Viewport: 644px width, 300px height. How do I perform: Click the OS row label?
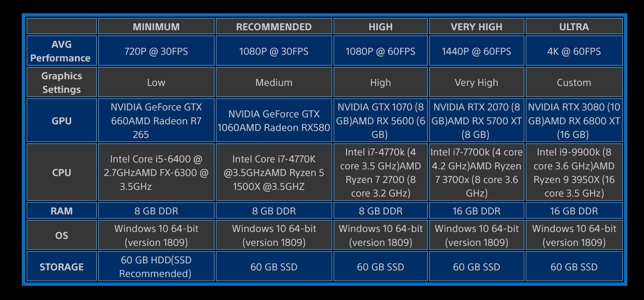pos(61,235)
